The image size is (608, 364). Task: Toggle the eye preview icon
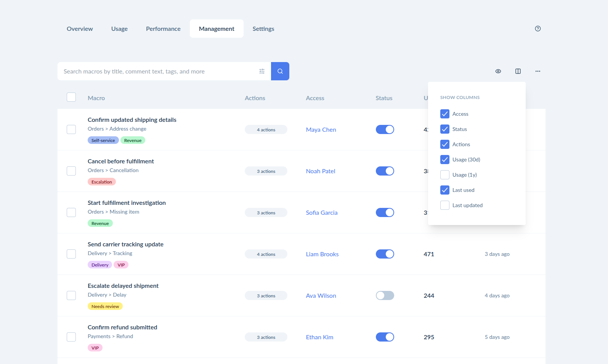click(x=498, y=71)
